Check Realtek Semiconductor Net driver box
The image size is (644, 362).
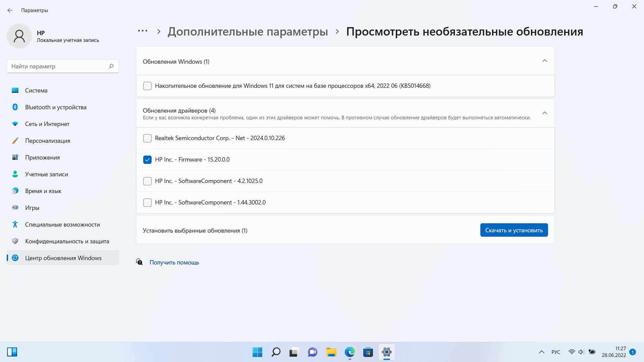click(x=147, y=138)
